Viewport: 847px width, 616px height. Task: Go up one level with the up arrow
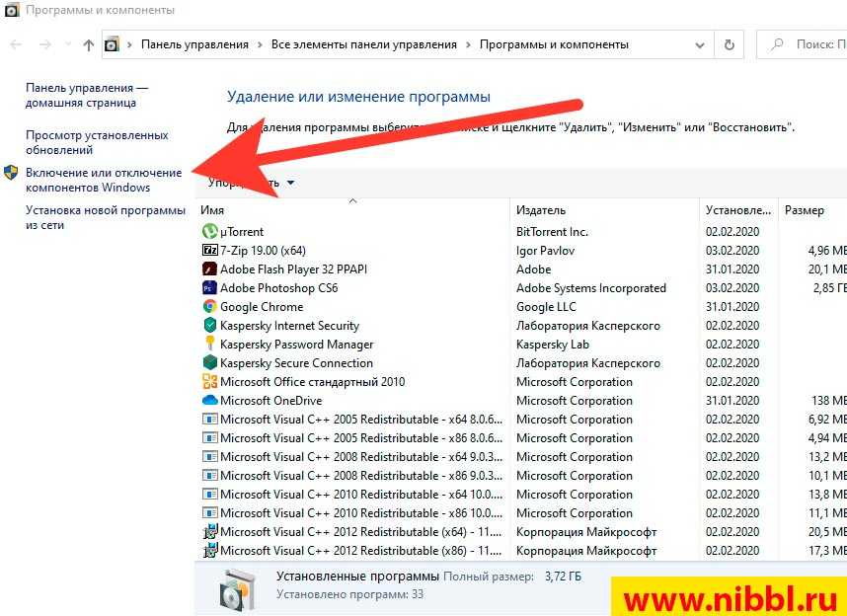pyautogui.click(x=89, y=44)
